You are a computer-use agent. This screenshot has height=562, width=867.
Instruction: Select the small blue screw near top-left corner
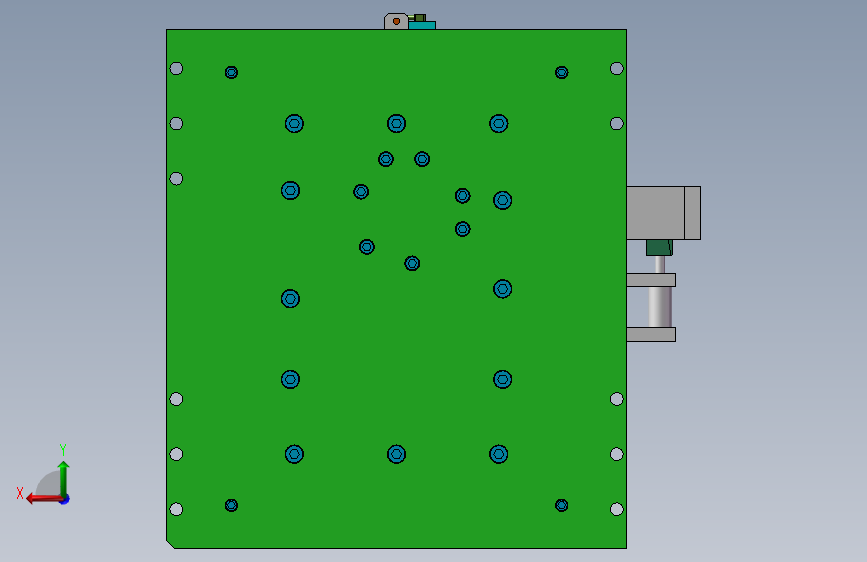pos(231,72)
